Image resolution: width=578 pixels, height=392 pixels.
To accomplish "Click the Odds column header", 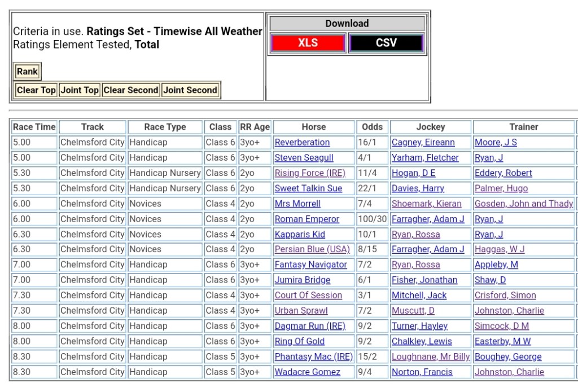I will (372, 127).
